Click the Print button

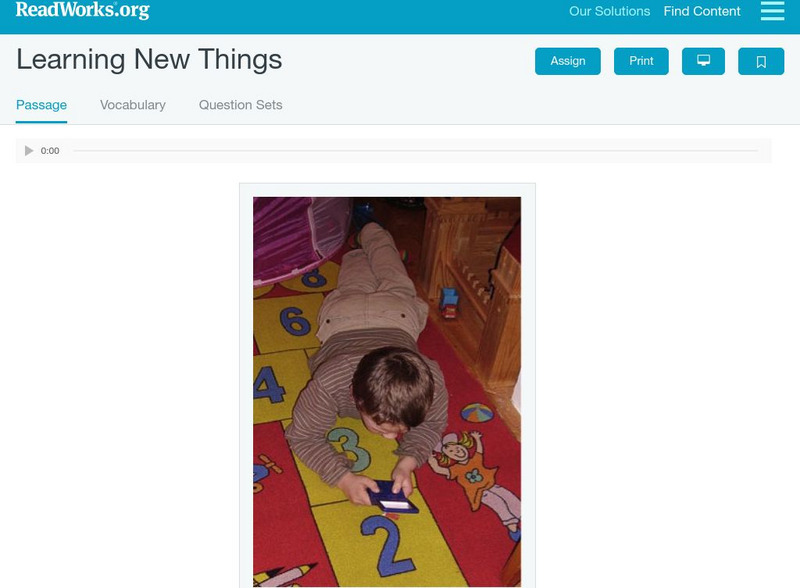click(641, 61)
